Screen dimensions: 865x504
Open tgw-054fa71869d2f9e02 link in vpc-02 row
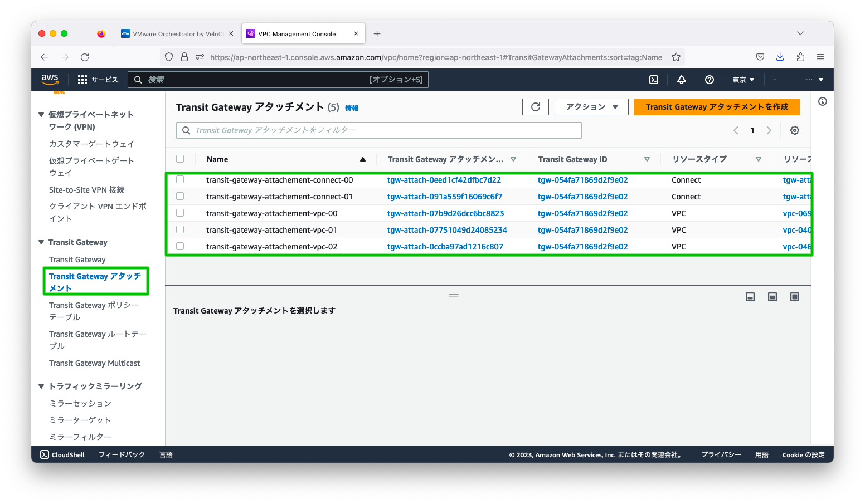[x=582, y=247]
